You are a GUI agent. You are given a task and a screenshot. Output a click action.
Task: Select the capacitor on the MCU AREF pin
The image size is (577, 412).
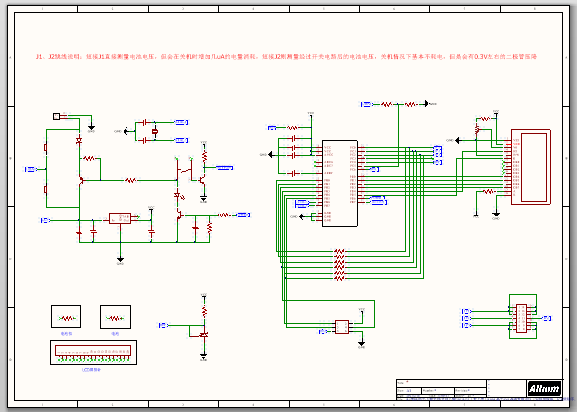(x=294, y=173)
